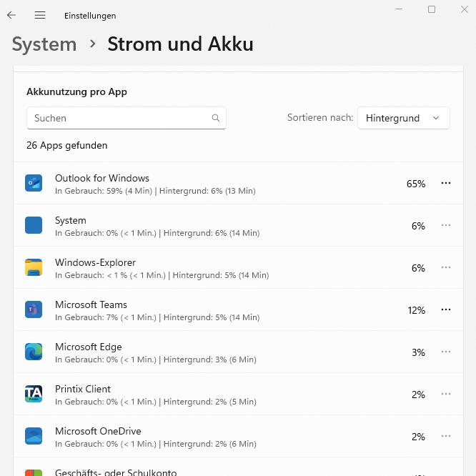Click the 12% usage value for Teams
Image resolution: width=476 pixels, height=476 pixels.
pyautogui.click(x=417, y=310)
